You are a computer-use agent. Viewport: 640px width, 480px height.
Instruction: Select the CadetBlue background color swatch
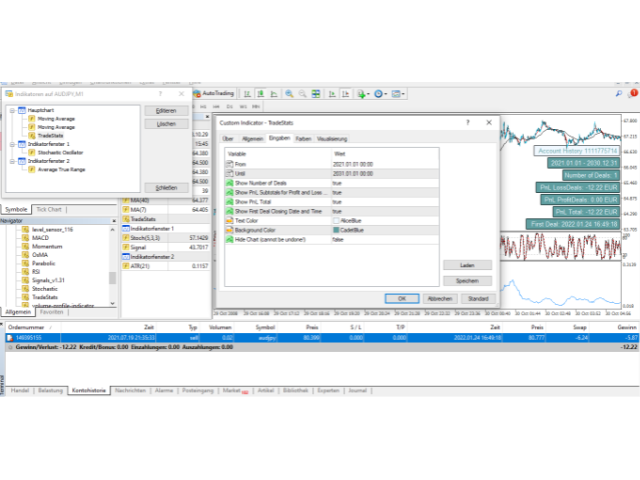336,230
